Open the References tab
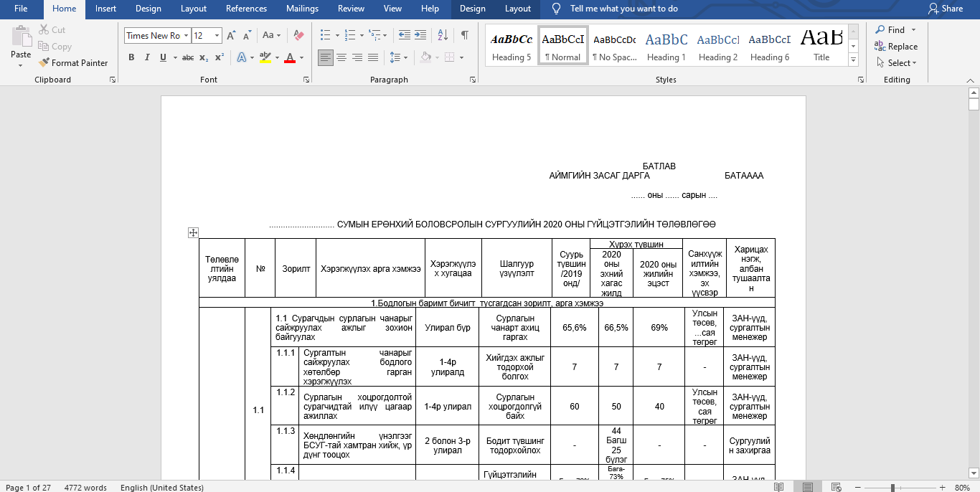Viewport: 980px width, 492px height. 246,9
